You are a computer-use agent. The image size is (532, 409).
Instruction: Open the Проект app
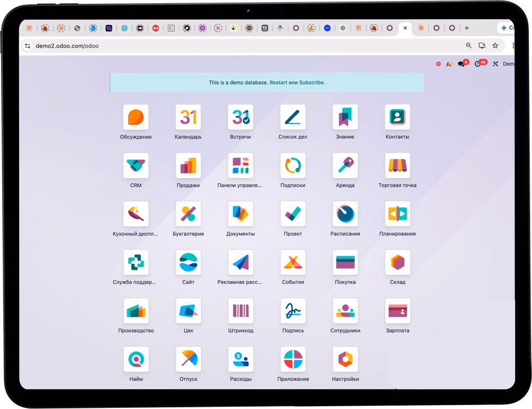pos(293,214)
